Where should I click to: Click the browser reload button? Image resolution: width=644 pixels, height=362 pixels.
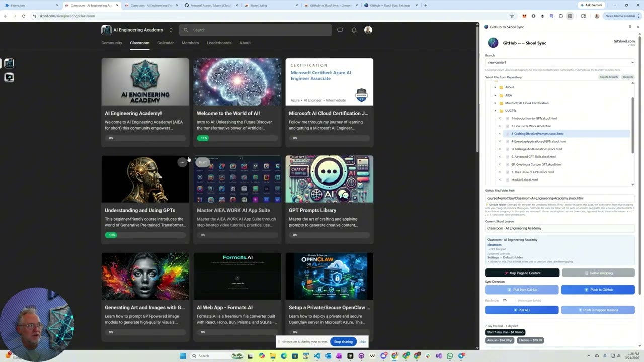coord(23,16)
